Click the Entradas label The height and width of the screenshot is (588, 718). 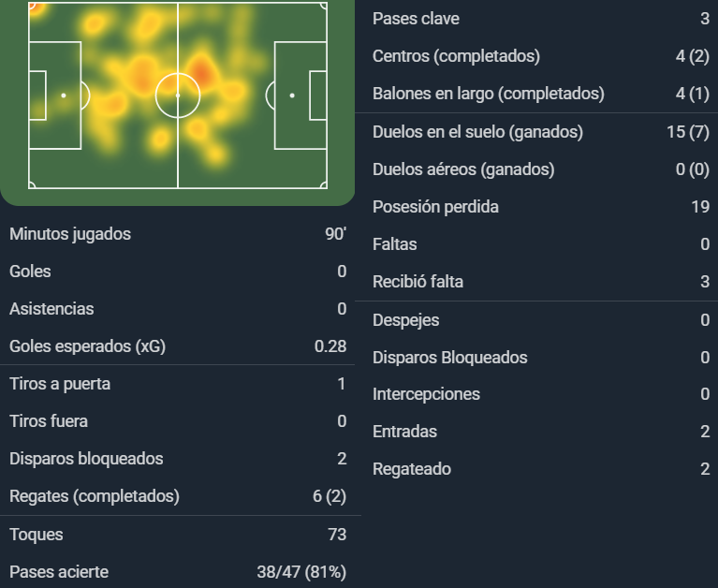[x=404, y=432]
